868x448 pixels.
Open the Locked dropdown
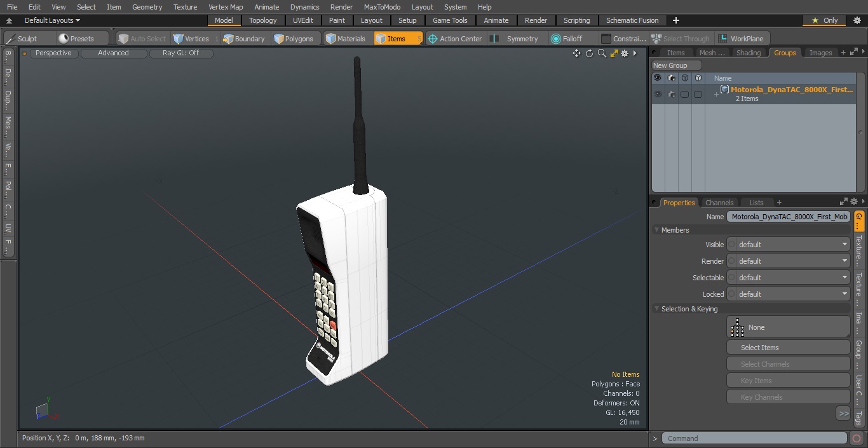793,294
